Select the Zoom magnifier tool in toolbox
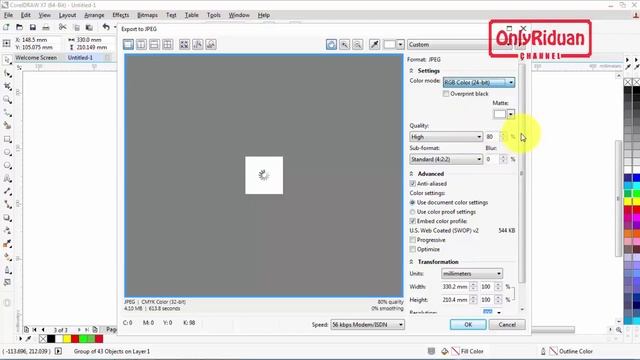640x360 pixels. tap(7, 100)
